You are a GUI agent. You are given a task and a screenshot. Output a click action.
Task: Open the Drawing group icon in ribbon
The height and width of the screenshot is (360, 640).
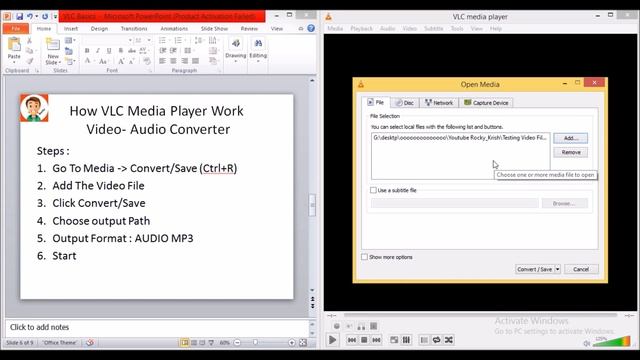coord(236,44)
